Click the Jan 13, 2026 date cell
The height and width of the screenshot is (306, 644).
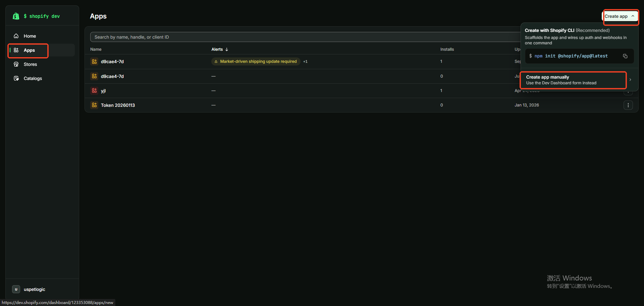pyautogui.click(x=527, y=105)
